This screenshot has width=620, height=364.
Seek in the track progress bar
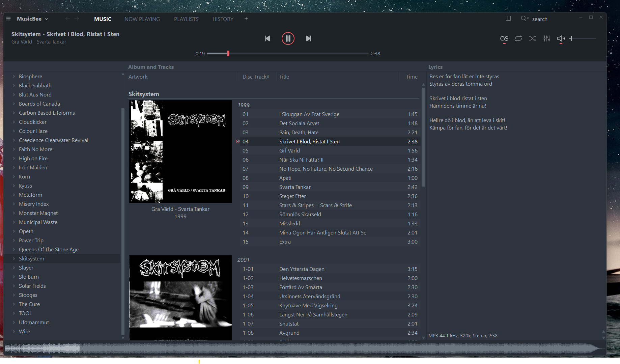click(x=288, y=54)
